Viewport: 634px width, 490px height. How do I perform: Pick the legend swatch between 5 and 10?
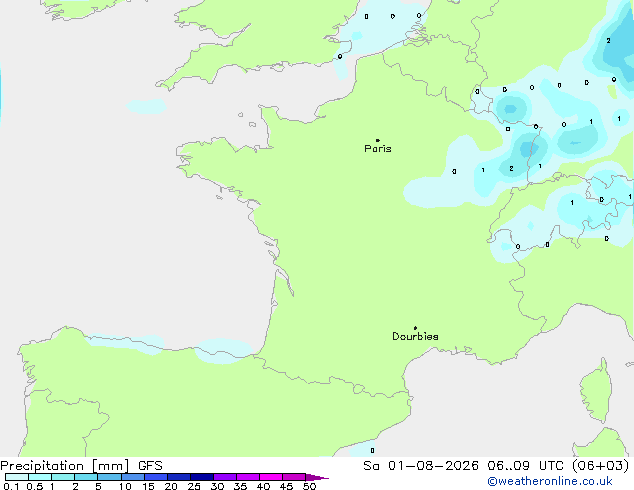[109, 477]
